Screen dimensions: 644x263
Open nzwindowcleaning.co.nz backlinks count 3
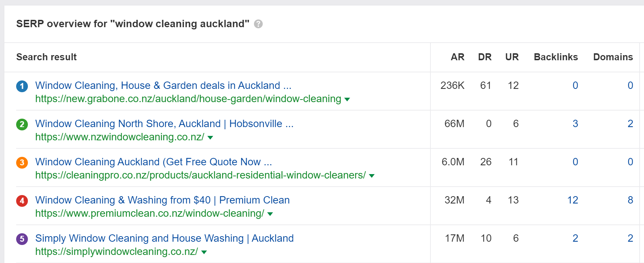[x=575, y=124]
